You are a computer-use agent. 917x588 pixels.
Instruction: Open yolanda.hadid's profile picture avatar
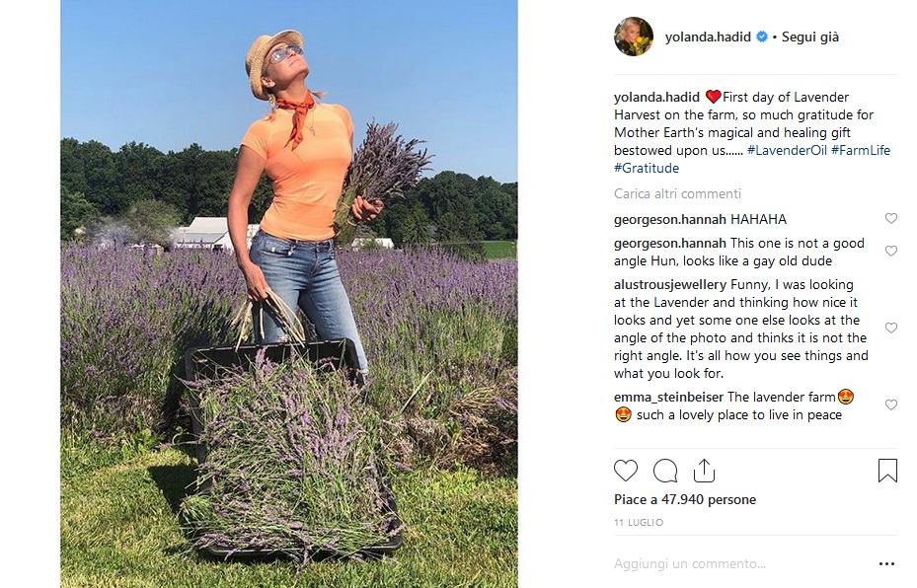pos(634,37)
